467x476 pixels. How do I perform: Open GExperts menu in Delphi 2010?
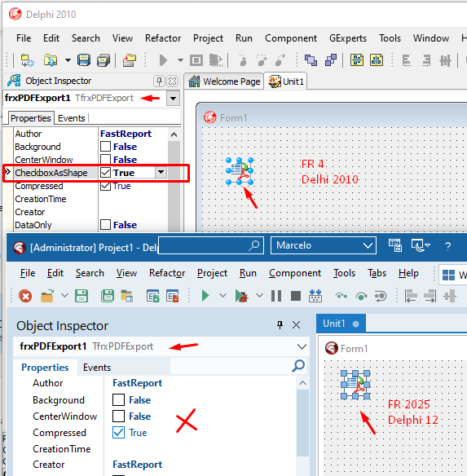[348, 38]
